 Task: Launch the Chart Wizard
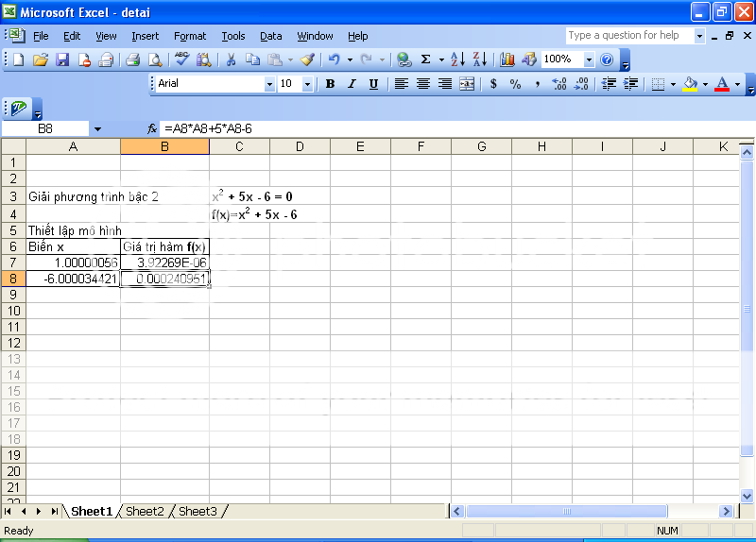point(507,59)
